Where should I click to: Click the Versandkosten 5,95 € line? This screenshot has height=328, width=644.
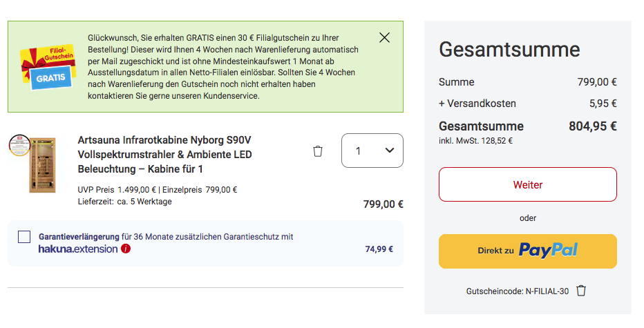click(x=527, y=104)
